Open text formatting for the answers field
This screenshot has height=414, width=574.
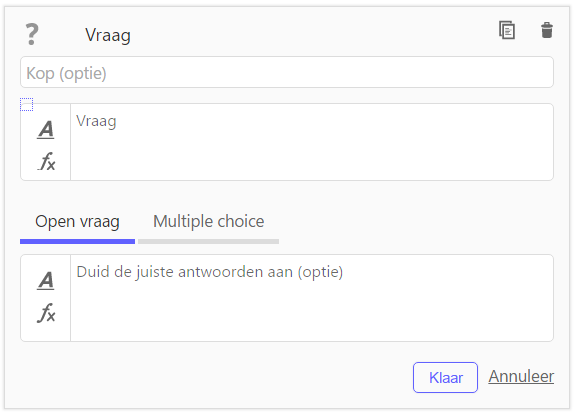(x=46, y=281)
